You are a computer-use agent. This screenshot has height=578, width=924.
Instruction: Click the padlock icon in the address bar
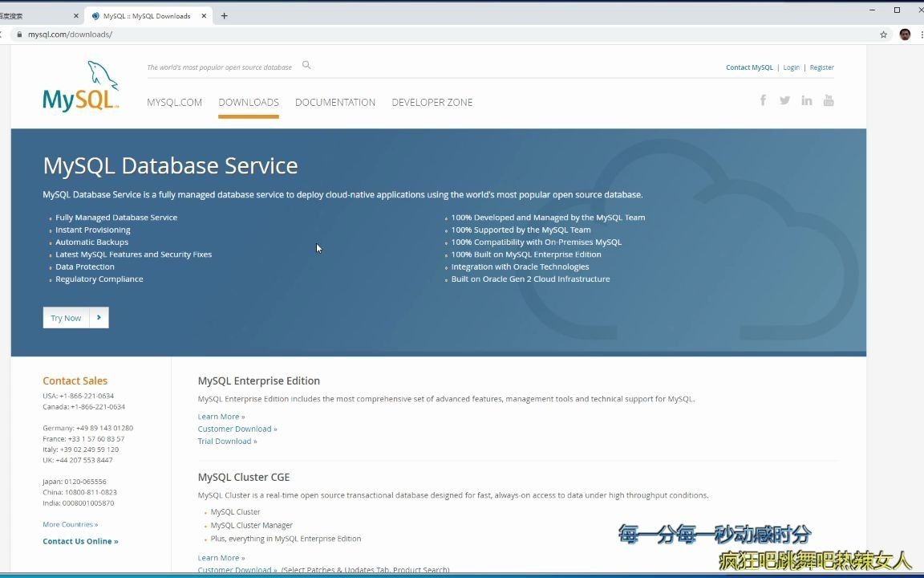[x=18, y=34]
